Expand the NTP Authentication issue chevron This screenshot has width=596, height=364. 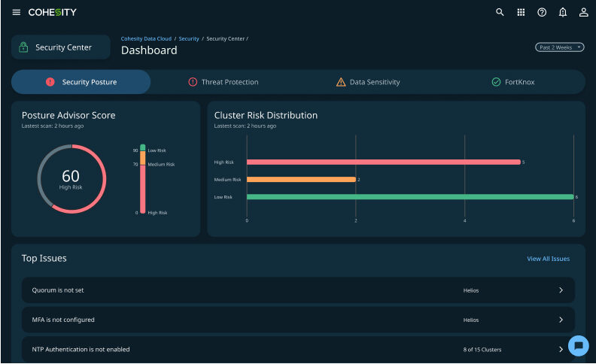pos(561,349)
